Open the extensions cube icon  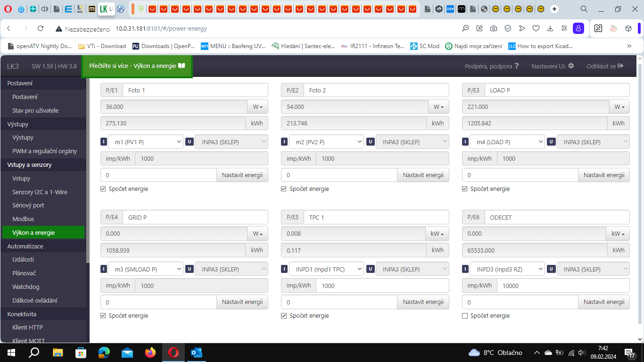point(628,28)
